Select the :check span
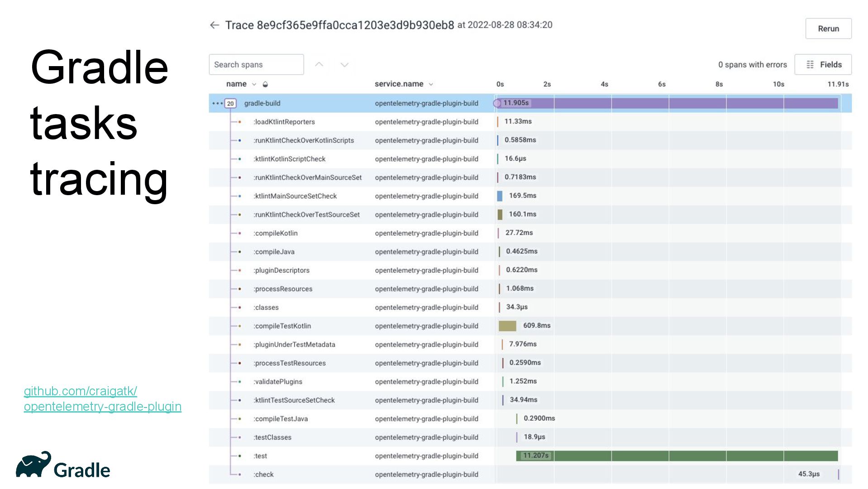The height and width of the screenshot is (489, 868). (x=264, y=475)
